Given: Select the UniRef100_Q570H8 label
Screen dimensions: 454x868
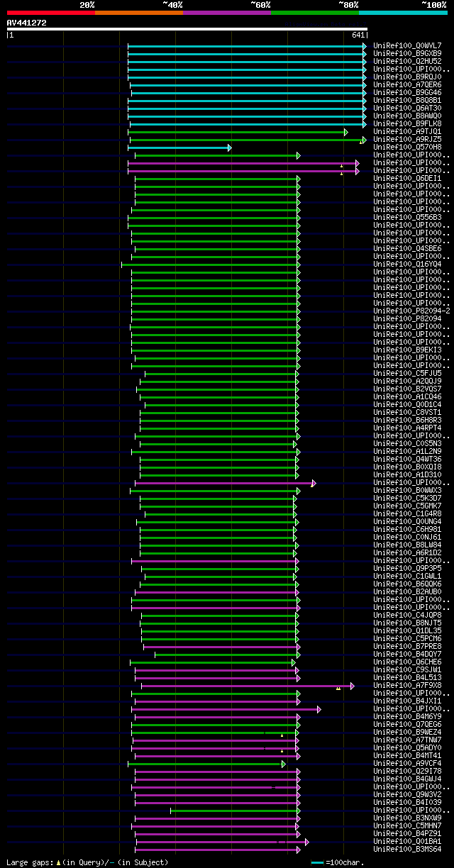Looking at the screenshot, I should coord(407,147).
